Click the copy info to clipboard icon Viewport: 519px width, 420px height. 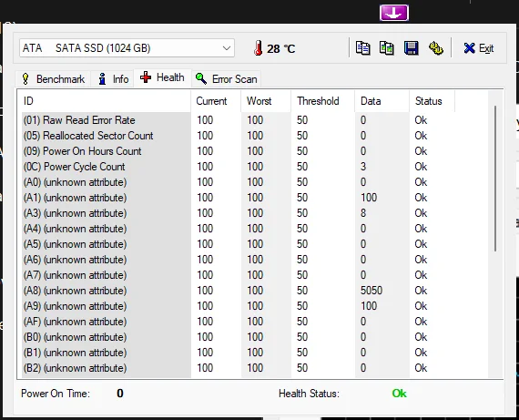tap(362, 48)
